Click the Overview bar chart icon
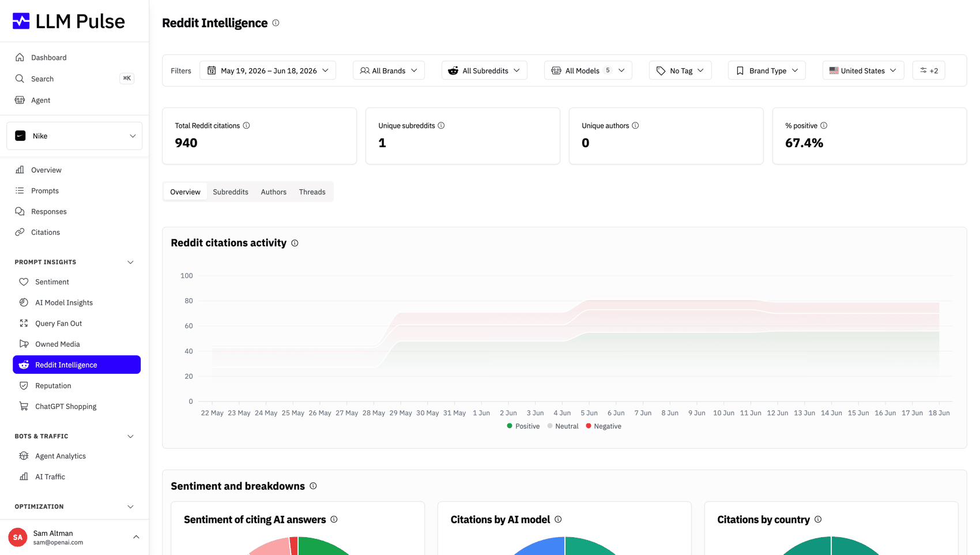Screen dimensions: 980x555 point(20,170)
